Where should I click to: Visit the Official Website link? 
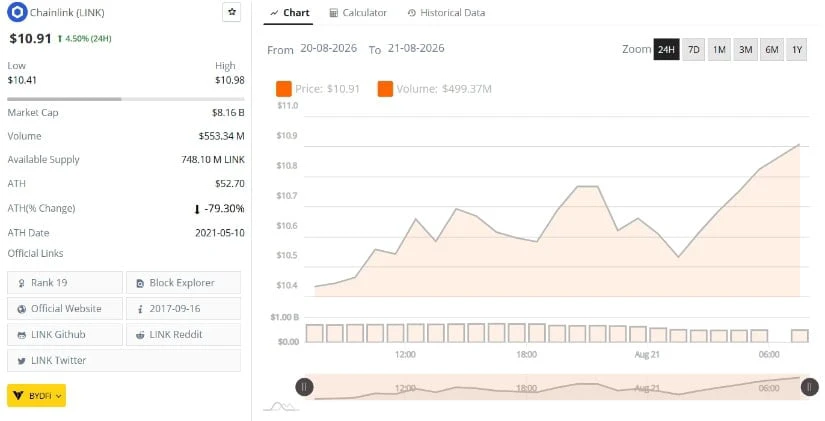point(65,308)
